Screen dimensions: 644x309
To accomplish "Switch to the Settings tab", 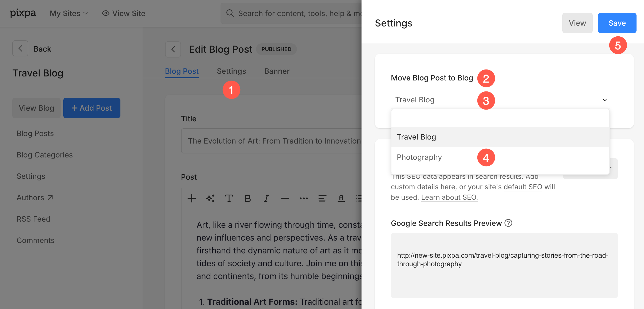I will pyautogui.click(x=231, y=71).
